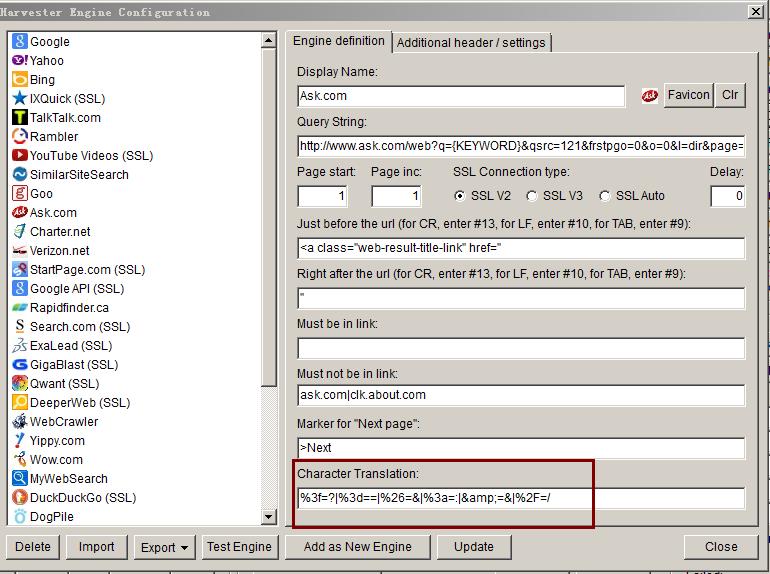Click the Google API (SSL) icon
Screen dimensions: 770x574
(20, 288)
